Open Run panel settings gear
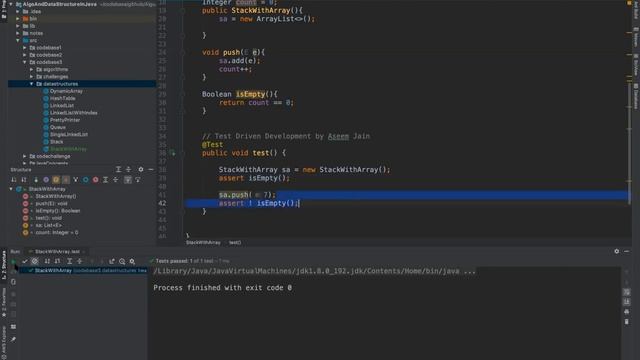The width and height of the screenshot is (640, 360). pos(616,251)
